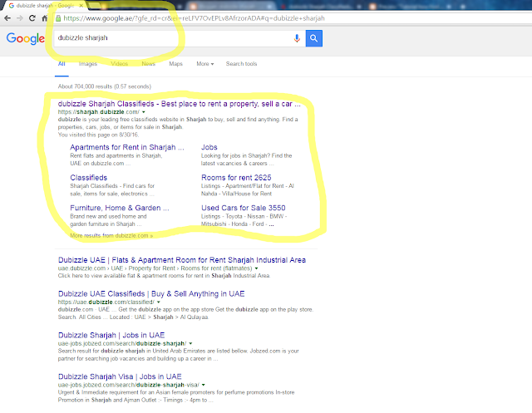532x413 pixels.
Task: Expand the More dropdown menu
Action: 205,64
